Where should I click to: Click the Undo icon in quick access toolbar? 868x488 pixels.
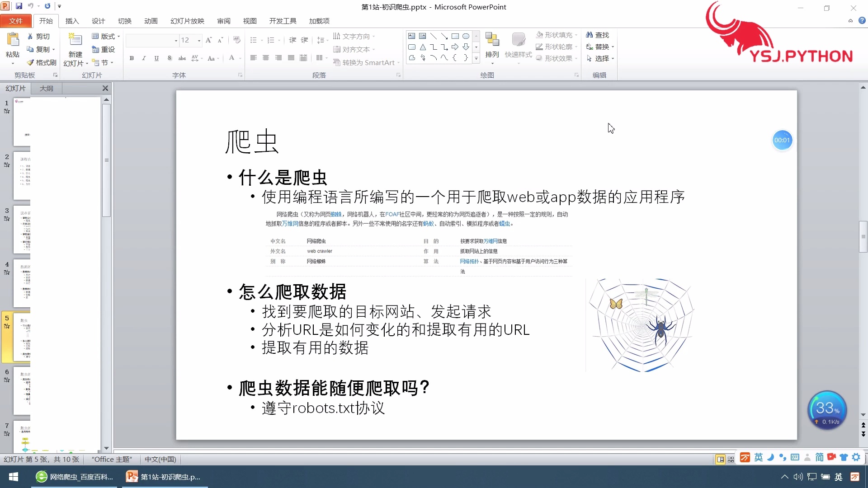[31, 6]
